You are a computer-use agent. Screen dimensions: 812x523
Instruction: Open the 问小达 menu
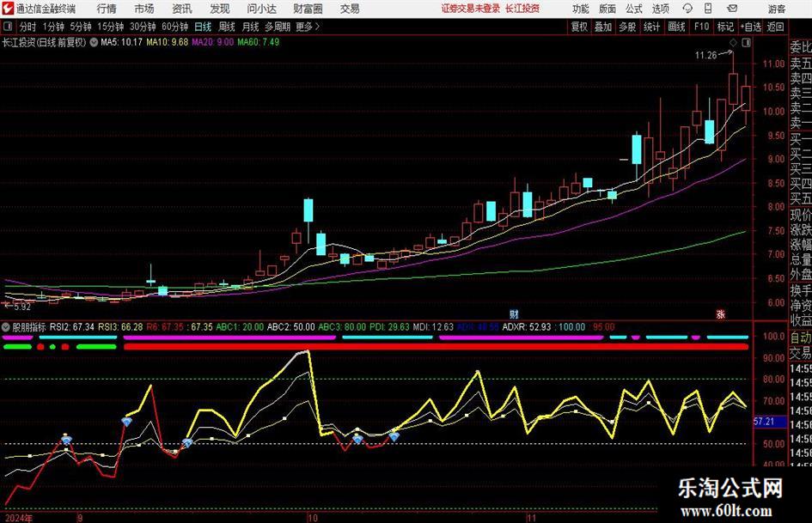(x=261, y=9)
